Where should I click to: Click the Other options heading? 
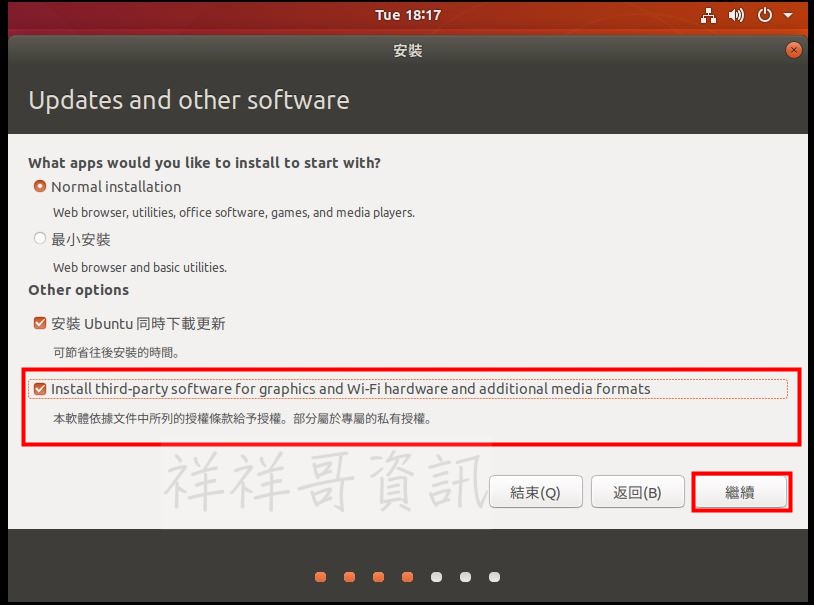pos(78,290)
